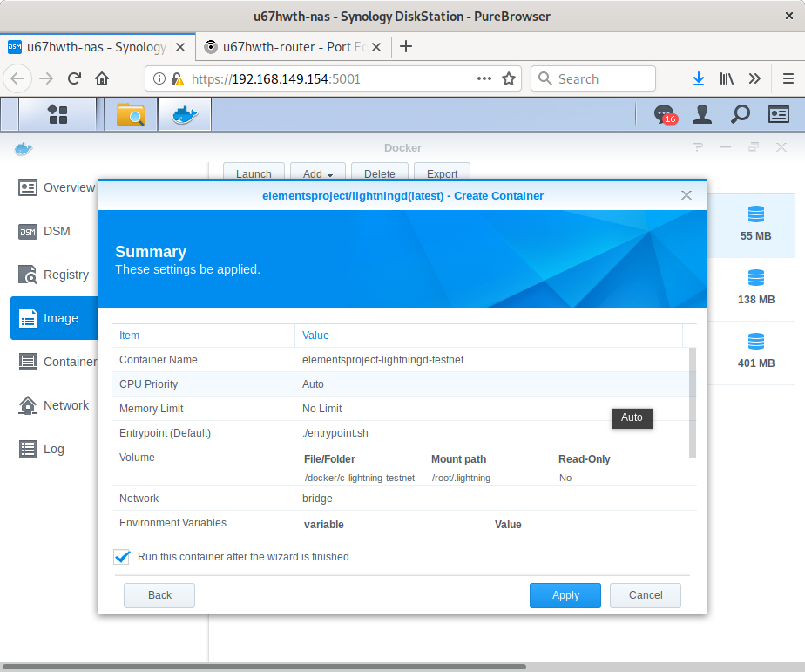This screenshot has height=672, width=805.
Task: Click the browser horizontal scrollbar at bottom
Action: point(264,667)
